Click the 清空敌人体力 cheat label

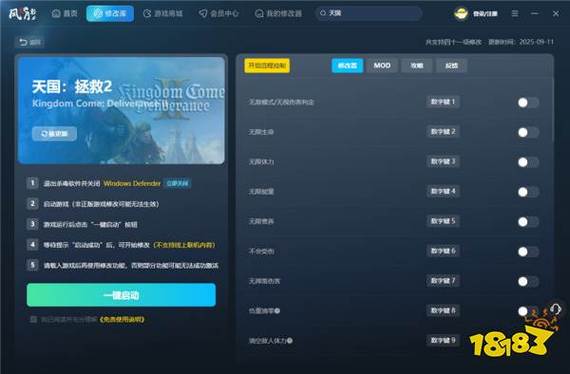(x=268, y=341)
